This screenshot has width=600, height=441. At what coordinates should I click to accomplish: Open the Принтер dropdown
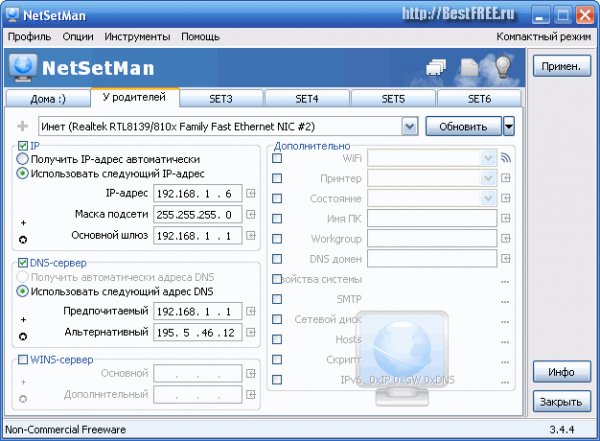[488, 178]
